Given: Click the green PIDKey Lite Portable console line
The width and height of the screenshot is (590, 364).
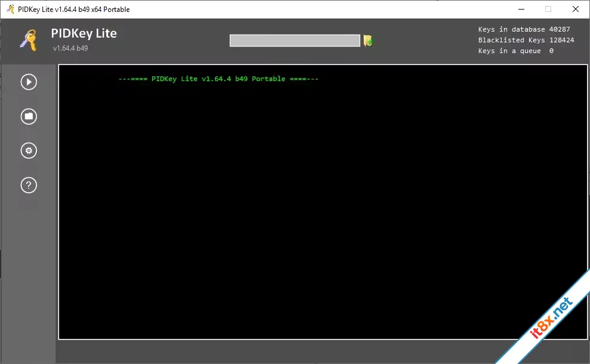Looking at the screenshot, I should pos(218,79).
